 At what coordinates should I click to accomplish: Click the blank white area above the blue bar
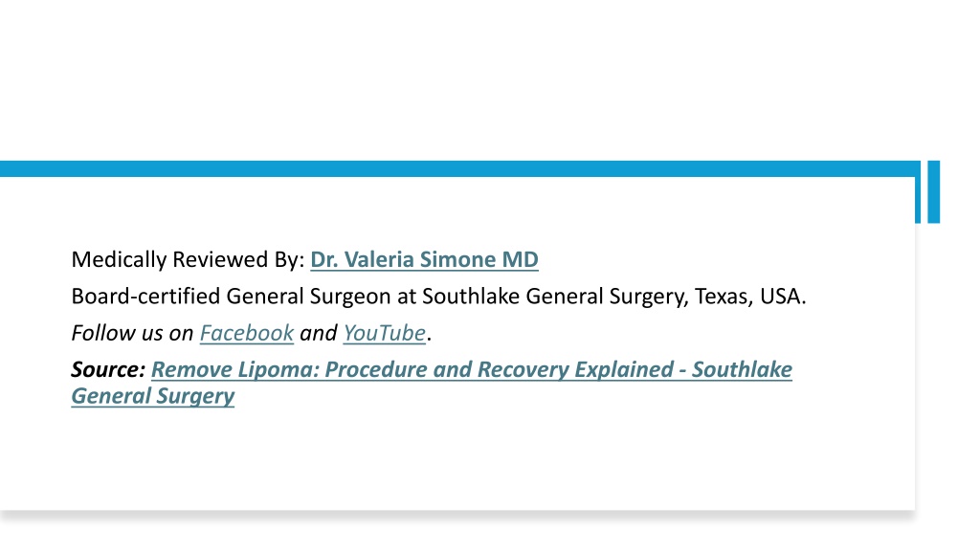[459, 80]
